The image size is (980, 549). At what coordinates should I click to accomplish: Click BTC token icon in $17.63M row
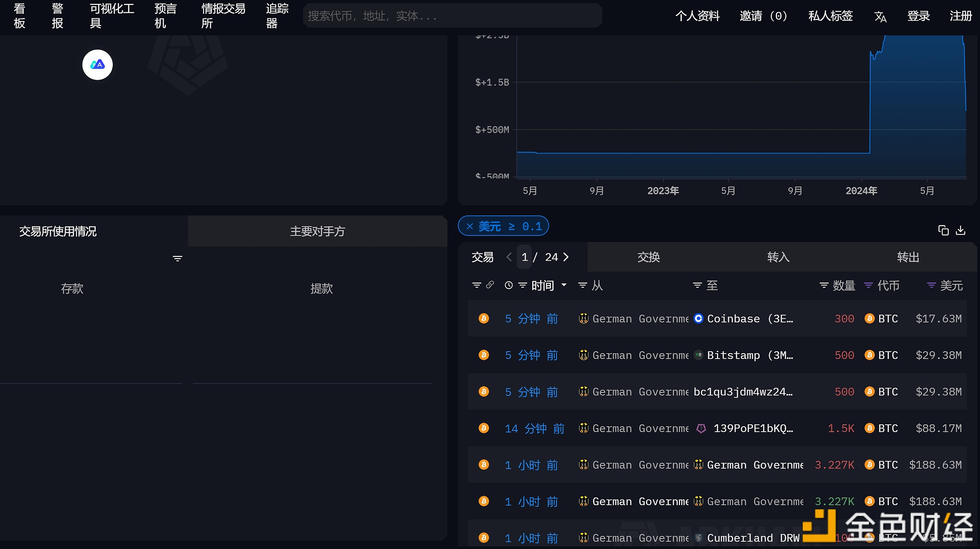(x=869, y=319)
